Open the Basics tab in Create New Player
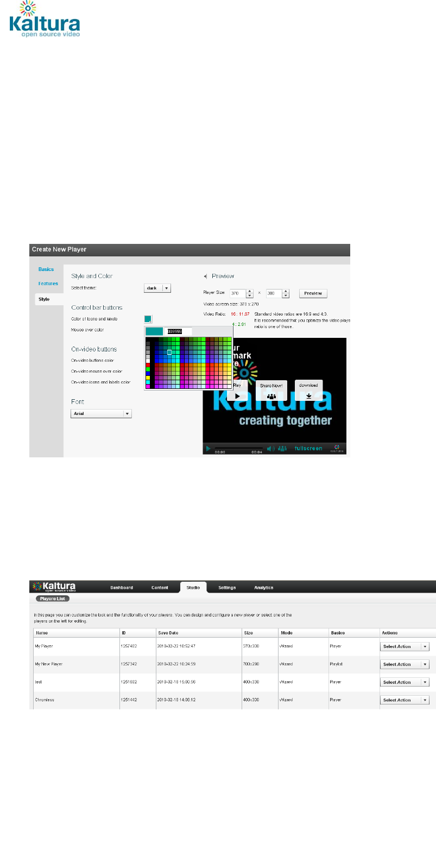The image size is (436, 868). click(46, 269)
